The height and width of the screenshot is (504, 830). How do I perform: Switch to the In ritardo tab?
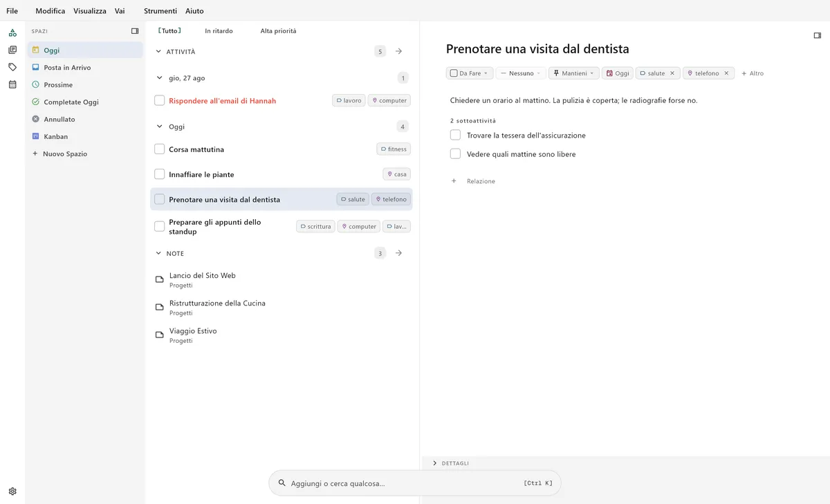click(219, 31)
